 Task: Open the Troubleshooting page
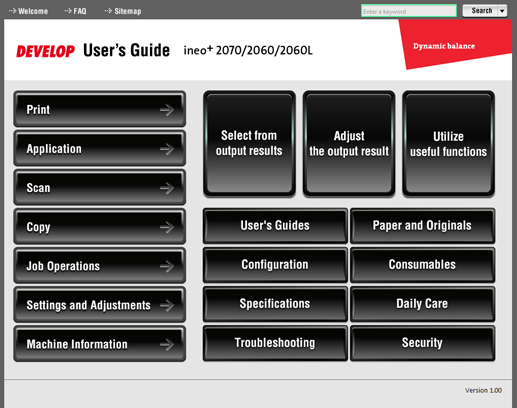(275, 343)
